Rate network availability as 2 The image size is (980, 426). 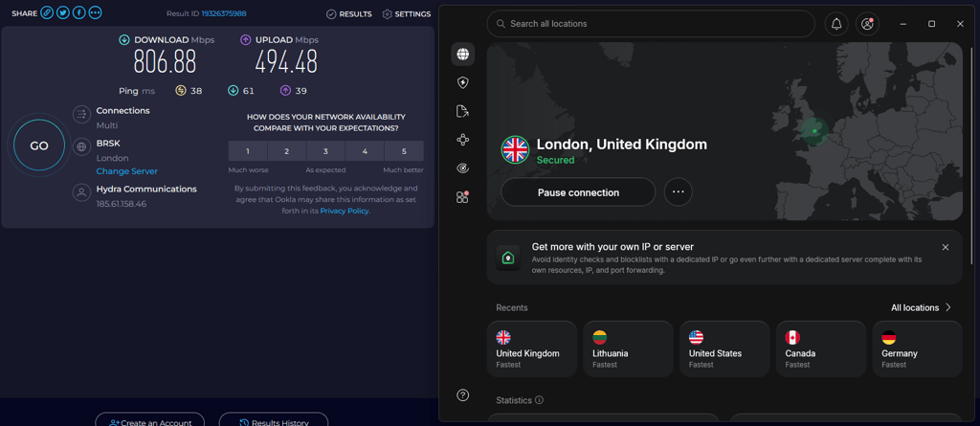click(287, 151)
